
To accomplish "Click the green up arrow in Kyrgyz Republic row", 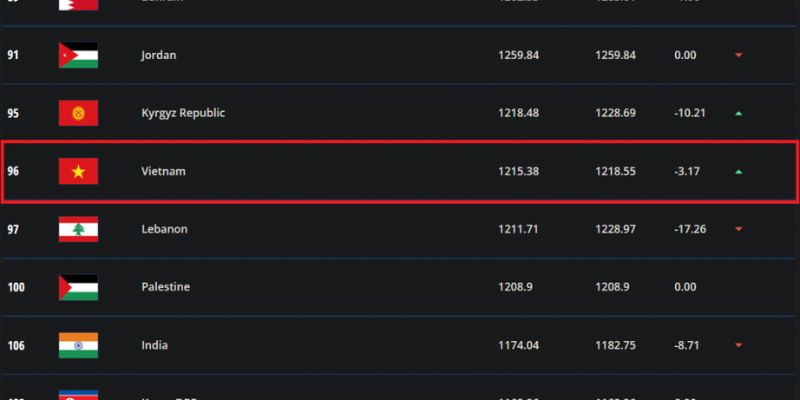I will click(x=738, y=113).
